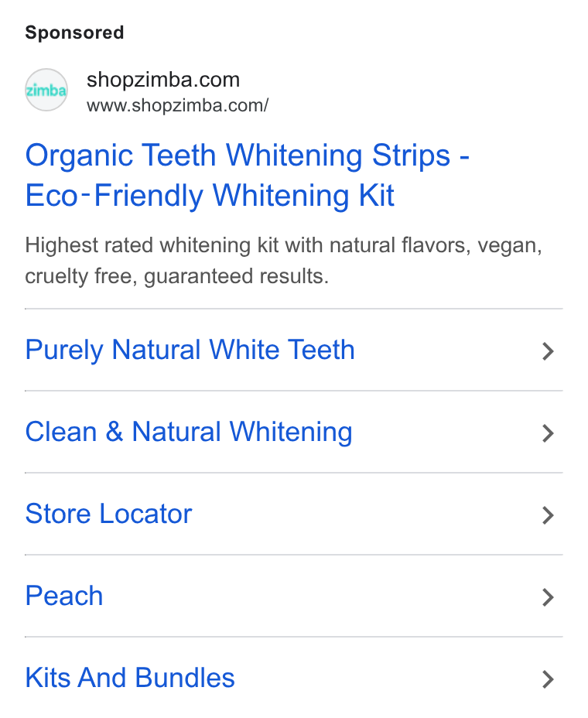Screen dimensions: 588x718
Task: Expand the Store Locator row chevron
Action: click(548, 515)
